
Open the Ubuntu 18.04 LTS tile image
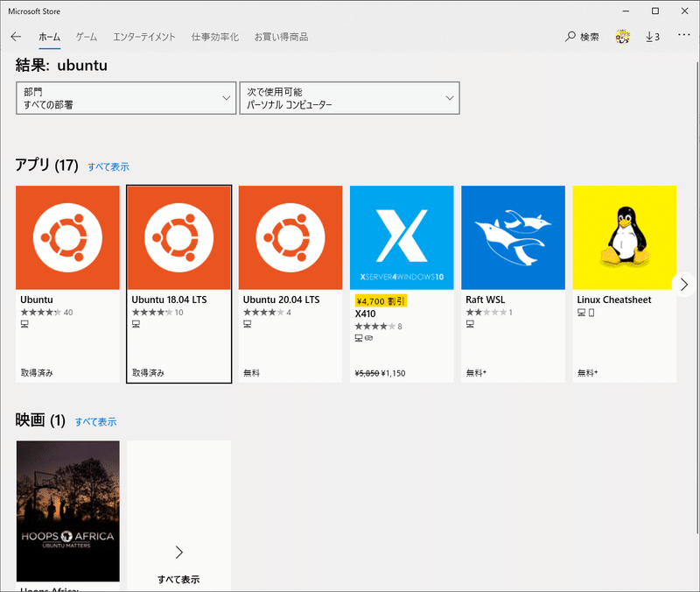pos(179,237)
